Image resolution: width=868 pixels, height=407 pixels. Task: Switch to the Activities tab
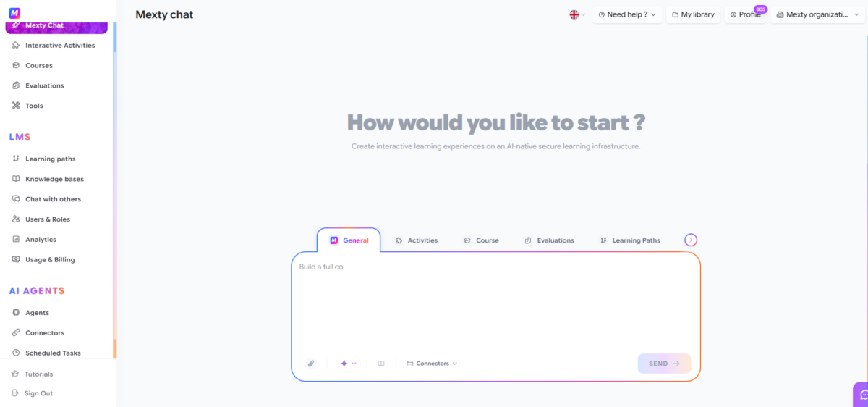click(x=417, y=240)
